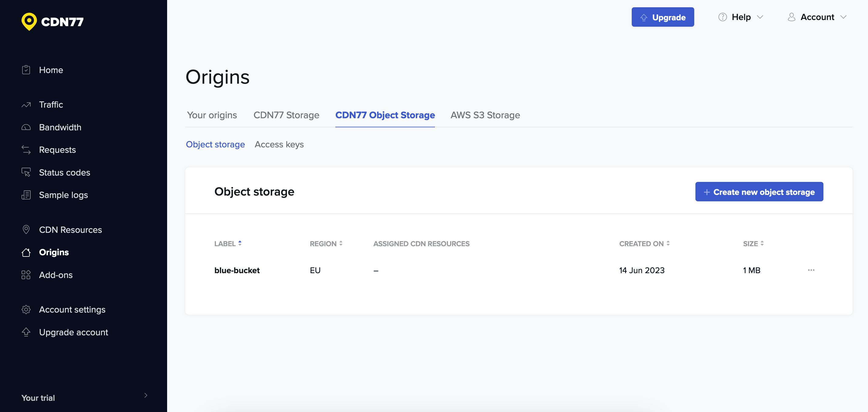
Task: Click the Account settings gear icon
Action: 26,310
